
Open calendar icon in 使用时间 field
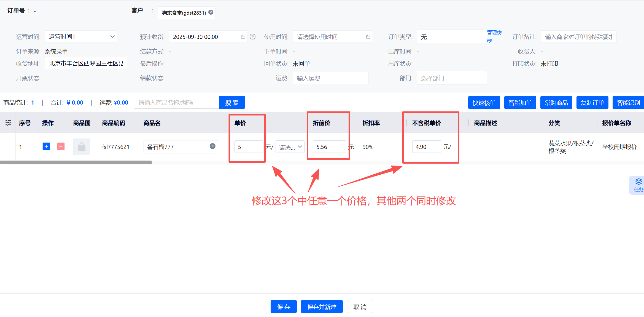pyautogui.click(x=368, y=37)
